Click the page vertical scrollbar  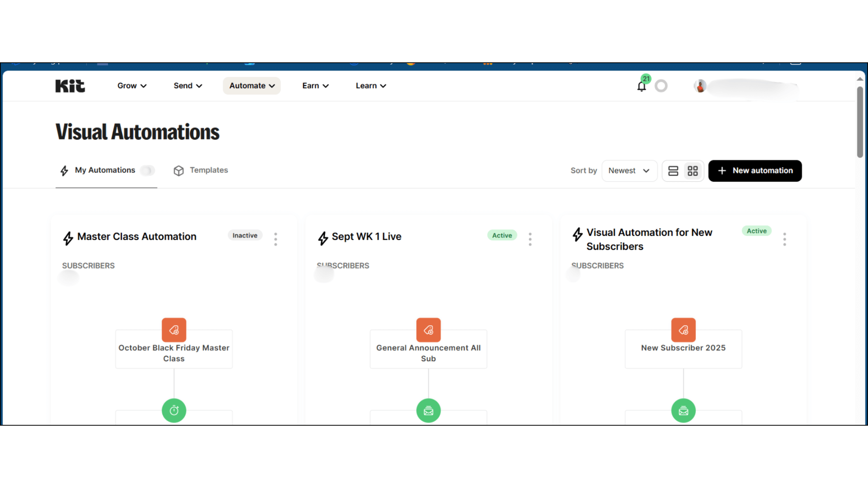point(860,123)
